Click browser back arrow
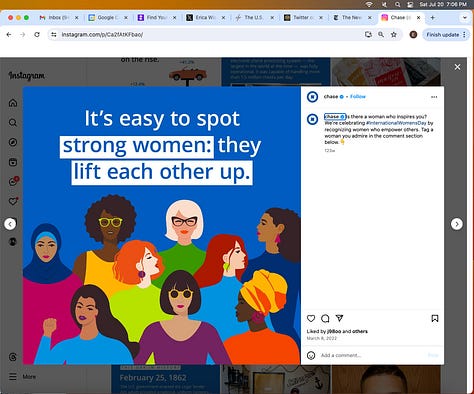The width and height of the screenshot is (474, 394). tap(9, 35)
